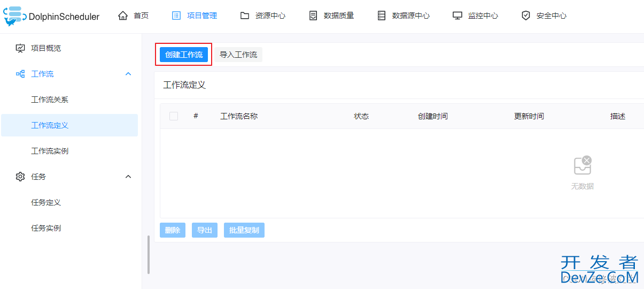Viewport: 644px width, 289px height.
Task: Click the 任务 sidebar group label
Action: 38,177
